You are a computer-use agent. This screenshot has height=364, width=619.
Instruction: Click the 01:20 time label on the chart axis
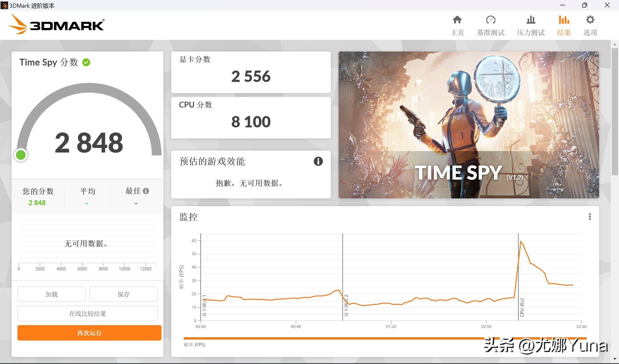tap(391, 327)
